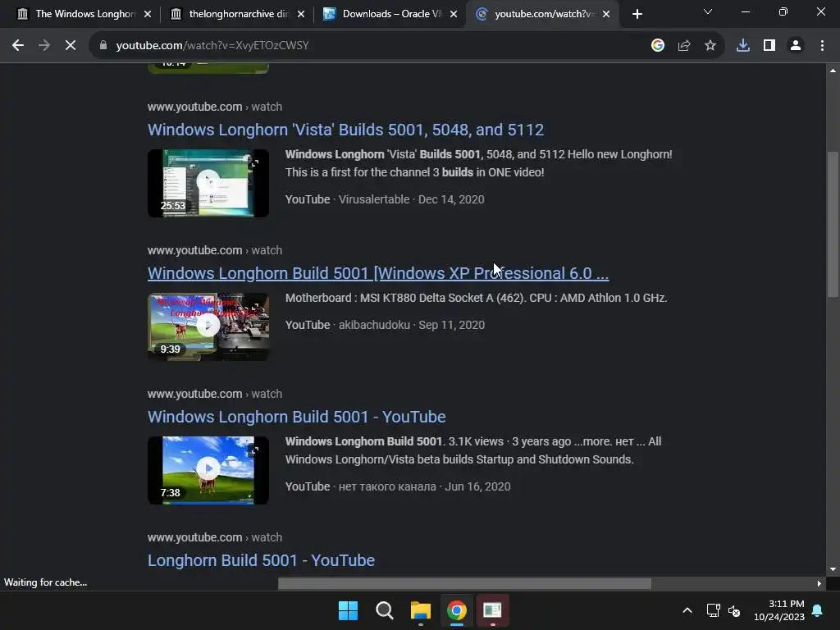The width and height of the screenshot is (840, 630).
Task: Click the Dec 14, 2020 date text
Action: click(x=451, y=199)
